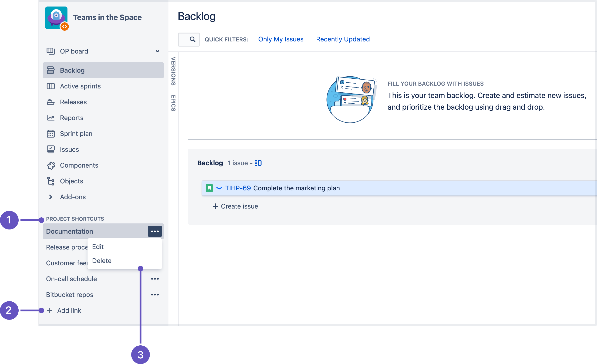
Task: Expand the Add-ons tree item
Action: click(x=51, y=197)
